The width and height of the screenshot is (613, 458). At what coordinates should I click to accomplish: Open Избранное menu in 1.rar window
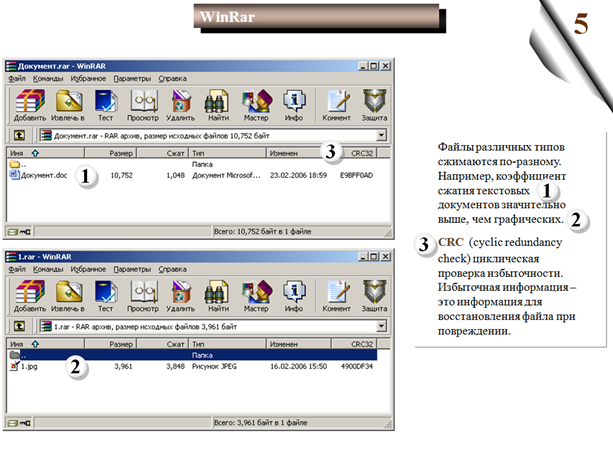[88, 269]
